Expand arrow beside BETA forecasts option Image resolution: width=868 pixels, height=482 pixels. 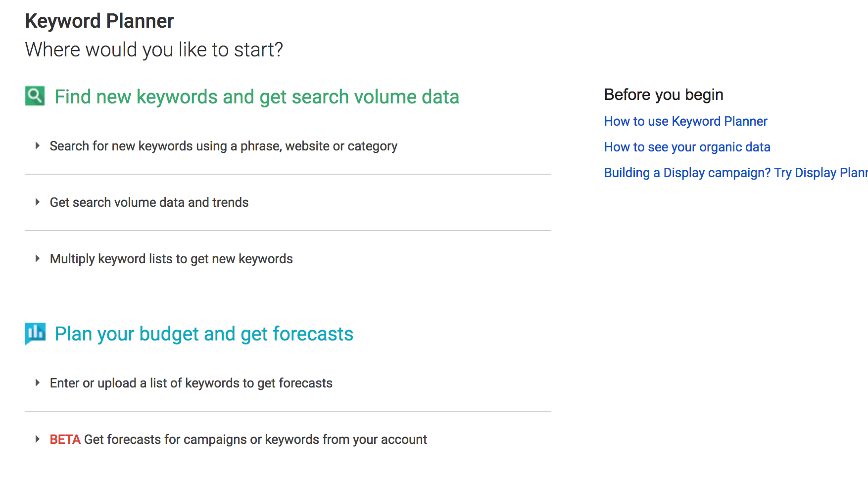click(x=37, y=439)
